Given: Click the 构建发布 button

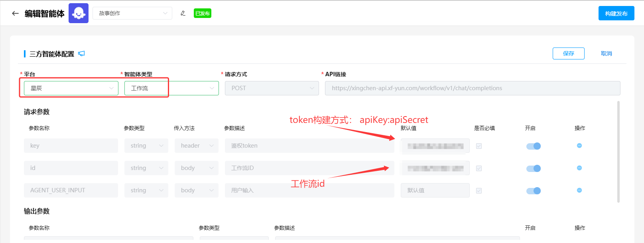Looking at the screenshot, I should point(616,13).
